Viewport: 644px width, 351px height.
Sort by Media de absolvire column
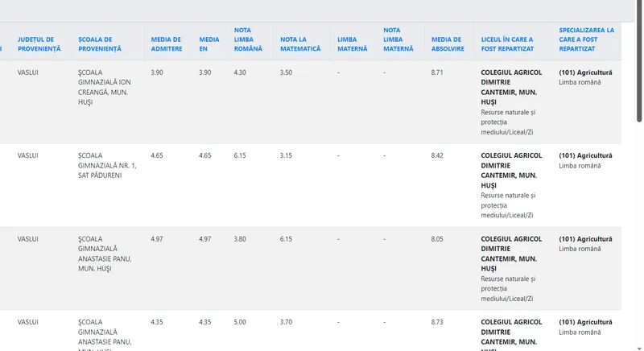447,43
